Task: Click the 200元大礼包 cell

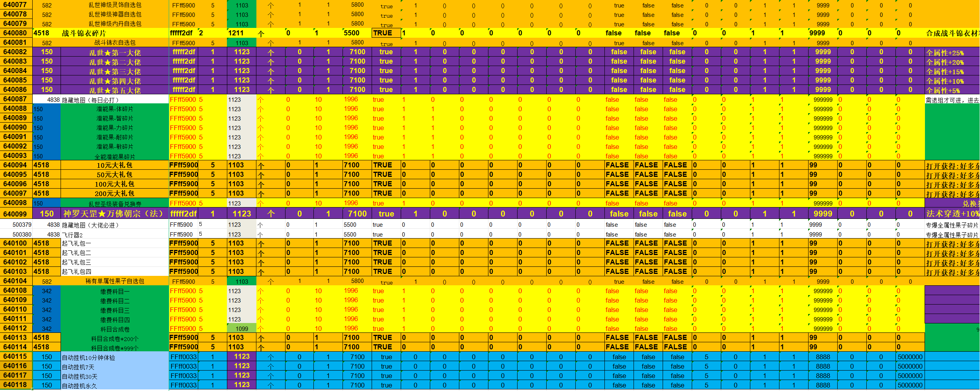Action: click(x=115, y=194)
